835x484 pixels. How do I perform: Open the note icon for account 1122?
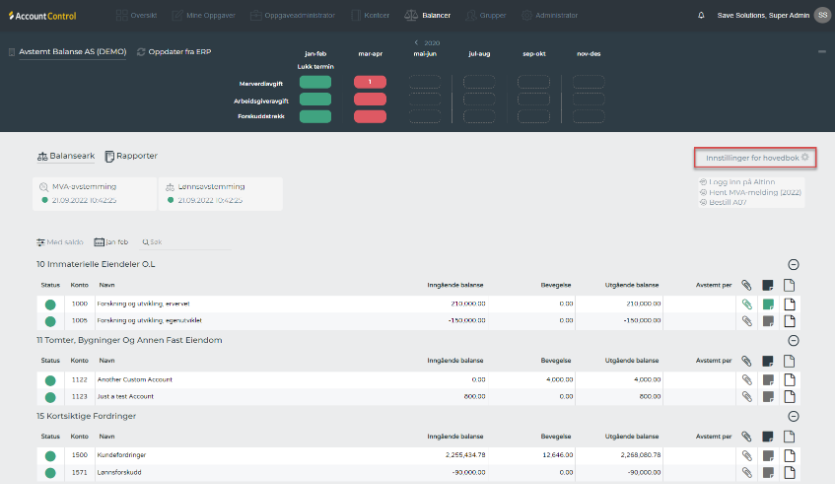pyautogui.click(x=768, y=379)
